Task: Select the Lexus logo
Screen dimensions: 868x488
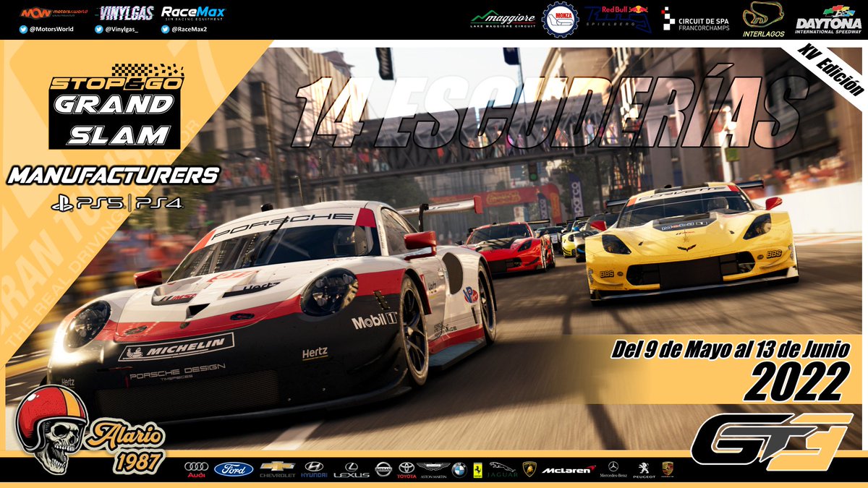Action: 351,470
